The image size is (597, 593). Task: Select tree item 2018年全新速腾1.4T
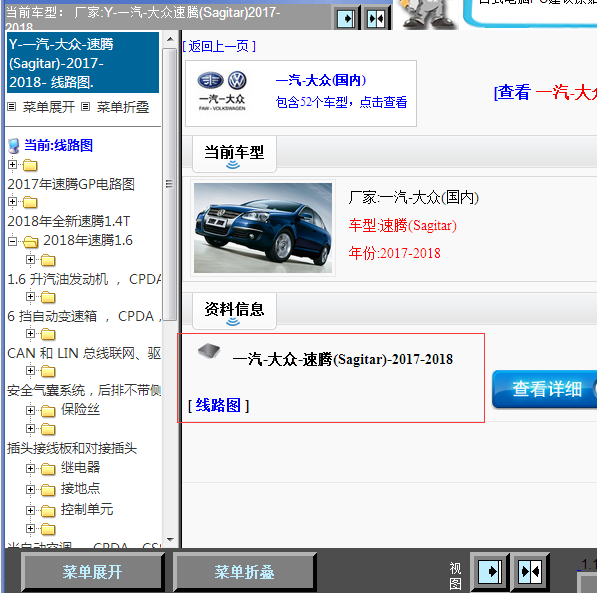click(69, 221)
